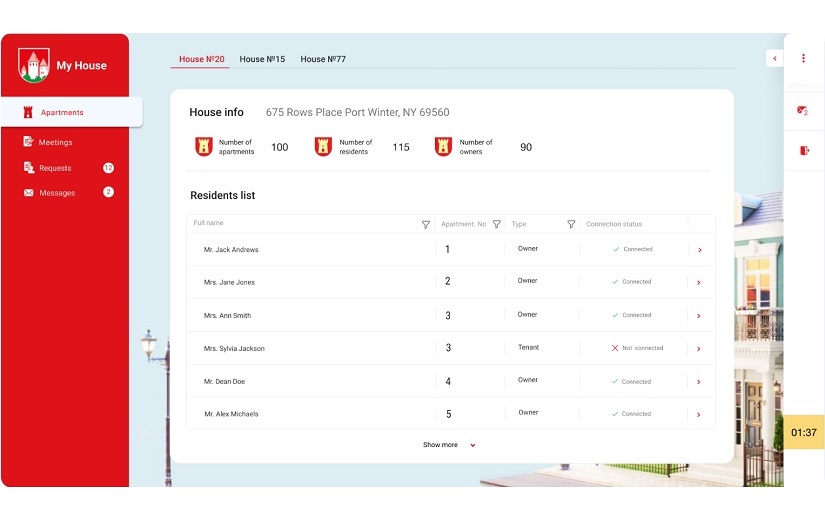Filter the Type column
This screenshot has height=525, width=825.
[x=571, y=224]
